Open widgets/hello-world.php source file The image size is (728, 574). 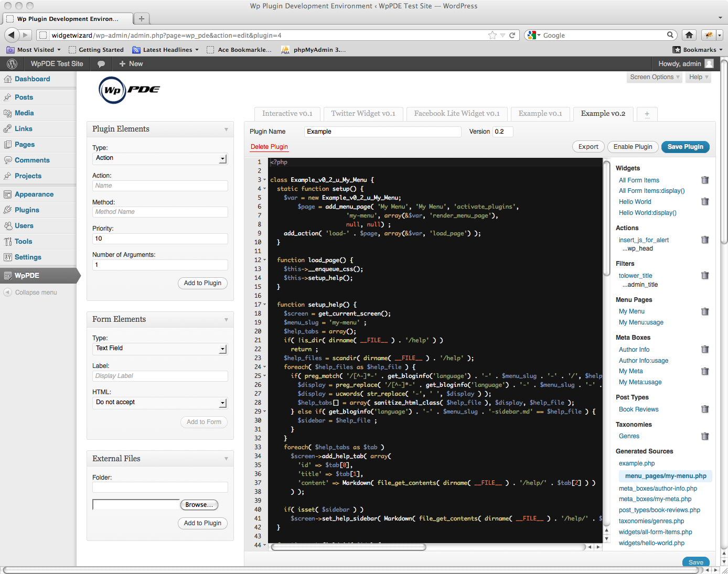click(651, 543)
